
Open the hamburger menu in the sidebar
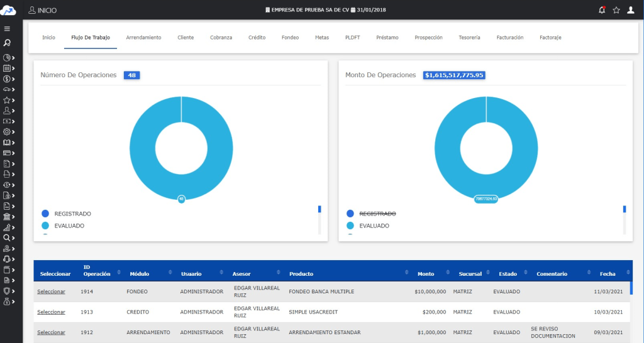coord(7,29)
